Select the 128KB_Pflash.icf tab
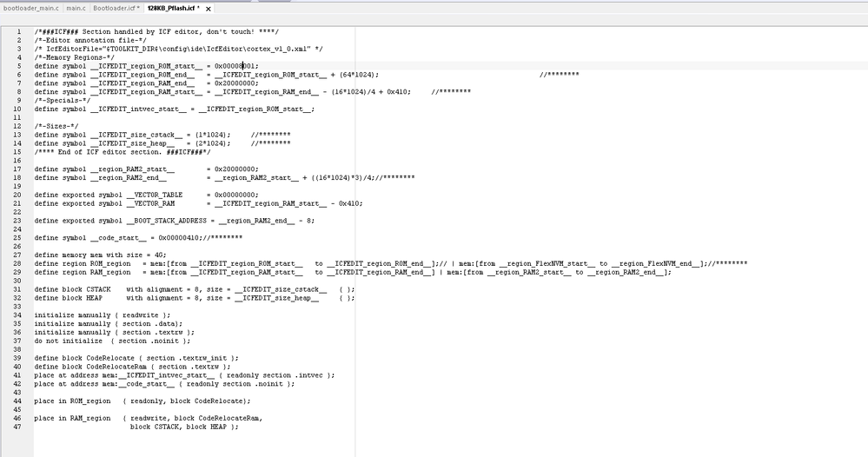The width and height of the screenshot is (868, 457). (x=173, y=9)
